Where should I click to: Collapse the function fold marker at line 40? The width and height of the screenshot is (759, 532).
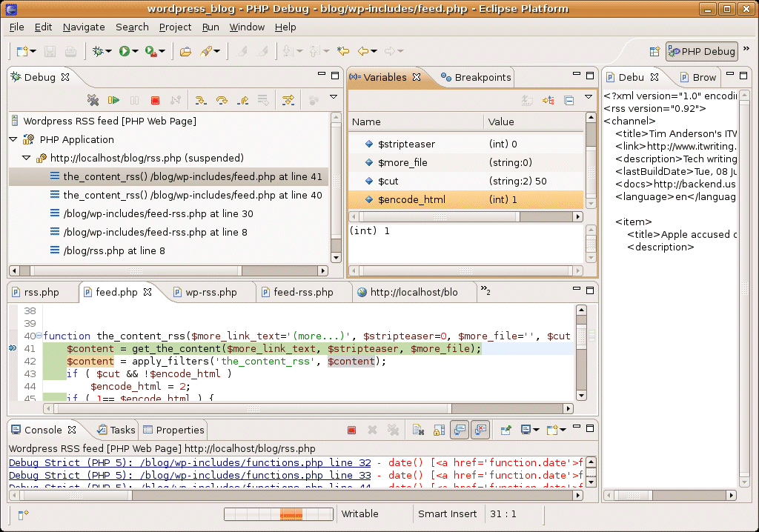pos(39,336)
